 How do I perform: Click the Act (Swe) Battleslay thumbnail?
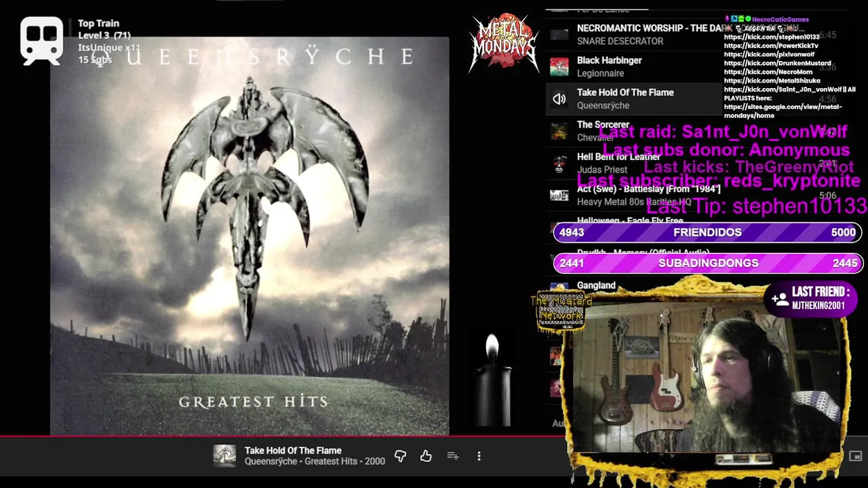(x=559, y=195)
